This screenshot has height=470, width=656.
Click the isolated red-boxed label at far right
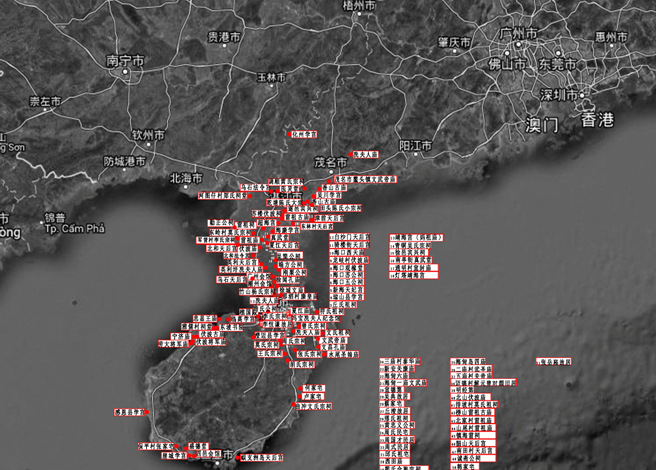tap(554, 361)
